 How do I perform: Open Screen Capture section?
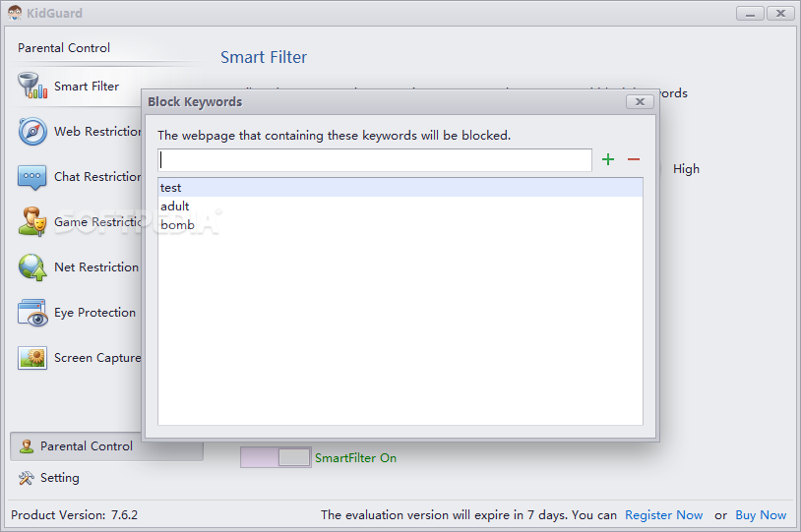(77, 358)
